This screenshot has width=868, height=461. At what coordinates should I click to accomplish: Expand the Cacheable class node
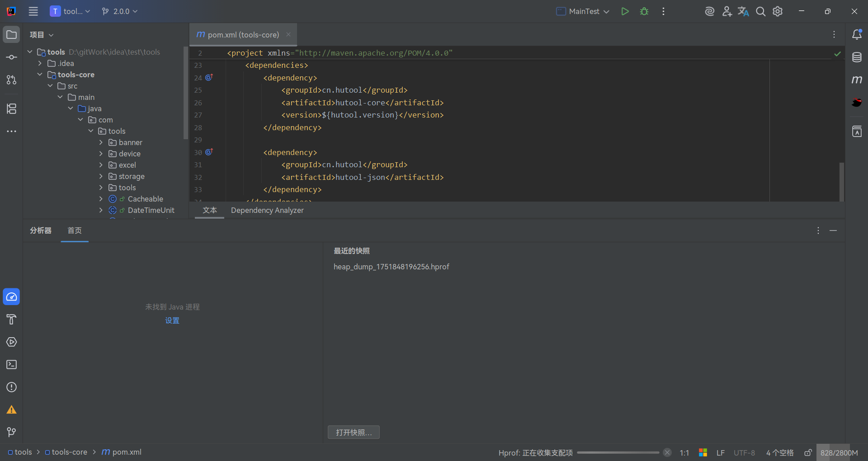pyautogui.click(x=101, y=199)
